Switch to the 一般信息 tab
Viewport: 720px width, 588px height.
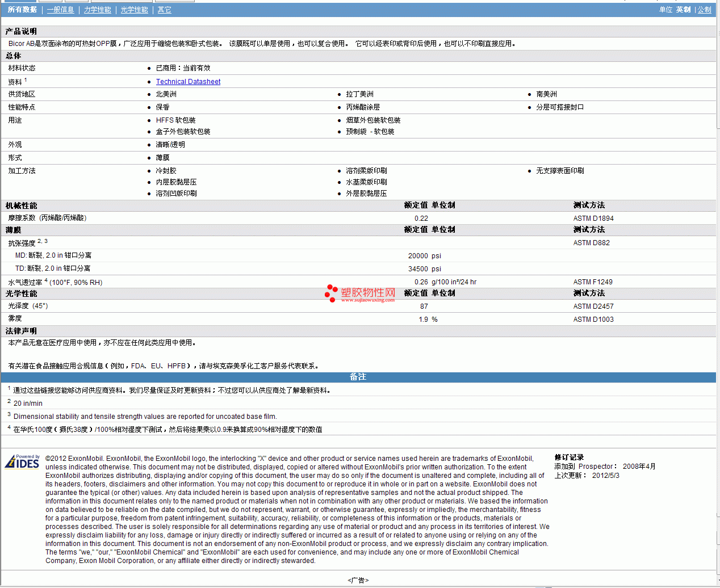61,10
